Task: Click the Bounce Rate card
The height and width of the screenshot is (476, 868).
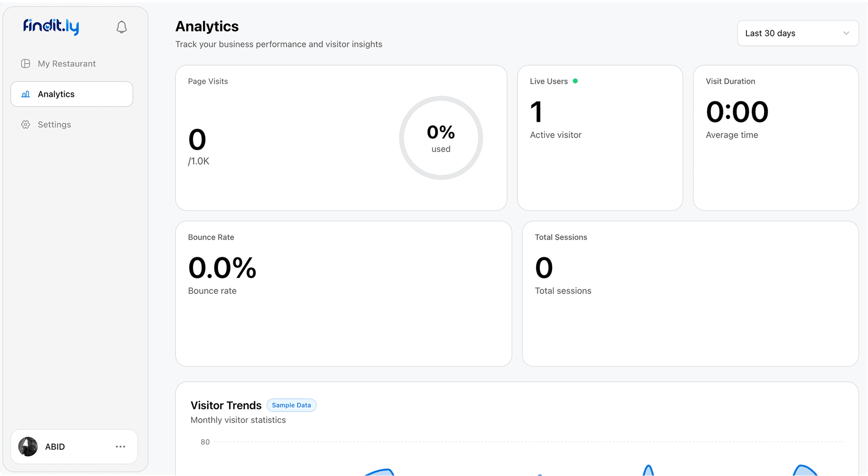Action: pyautogui.click(x=343, y=322)
